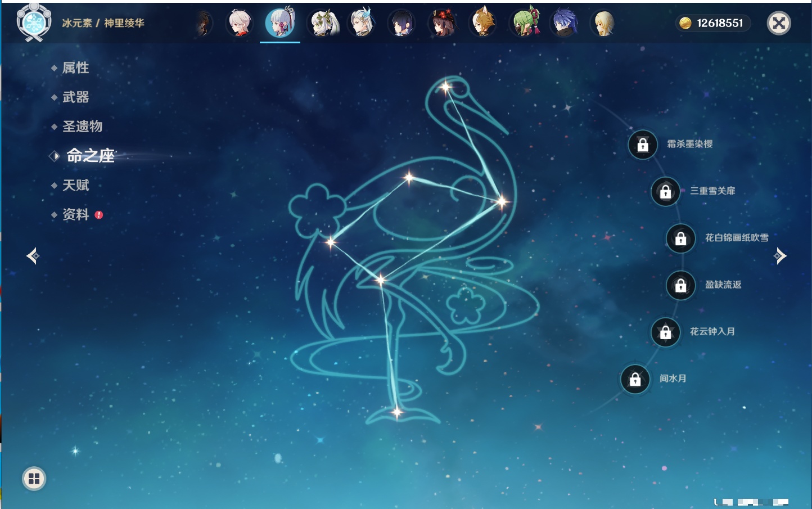
Task: Open the 圣遗物 artifacts section
Action: 82,127
